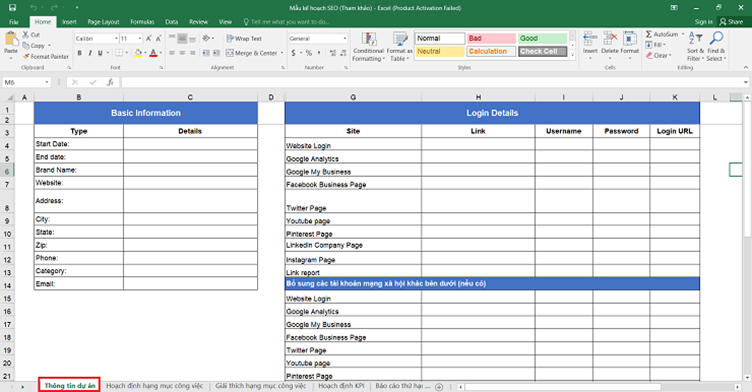The image size is (752, 392).
Task: Expand the cell styles gallery
Action: (x=572, y=56)
